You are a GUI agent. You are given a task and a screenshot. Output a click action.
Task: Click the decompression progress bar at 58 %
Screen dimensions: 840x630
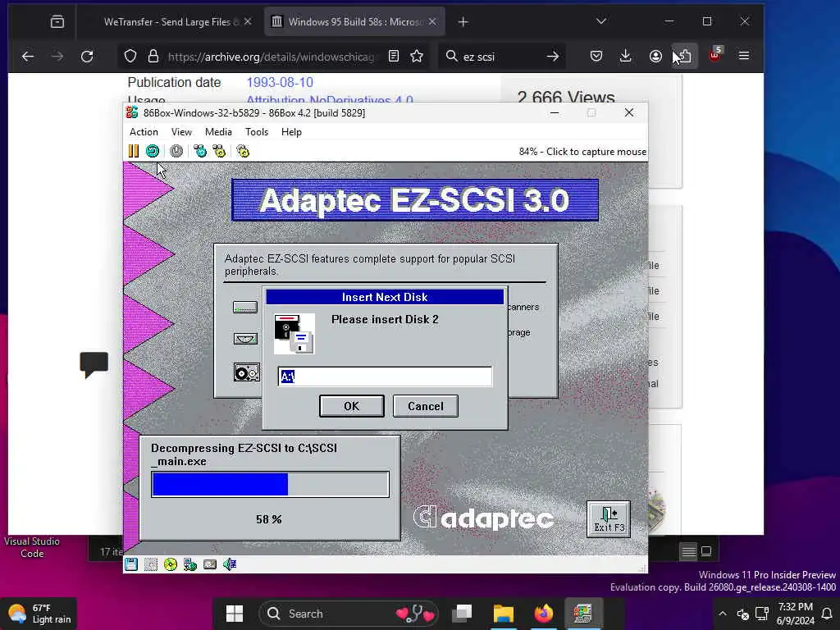pyautogui.click(x=270, y=484)
